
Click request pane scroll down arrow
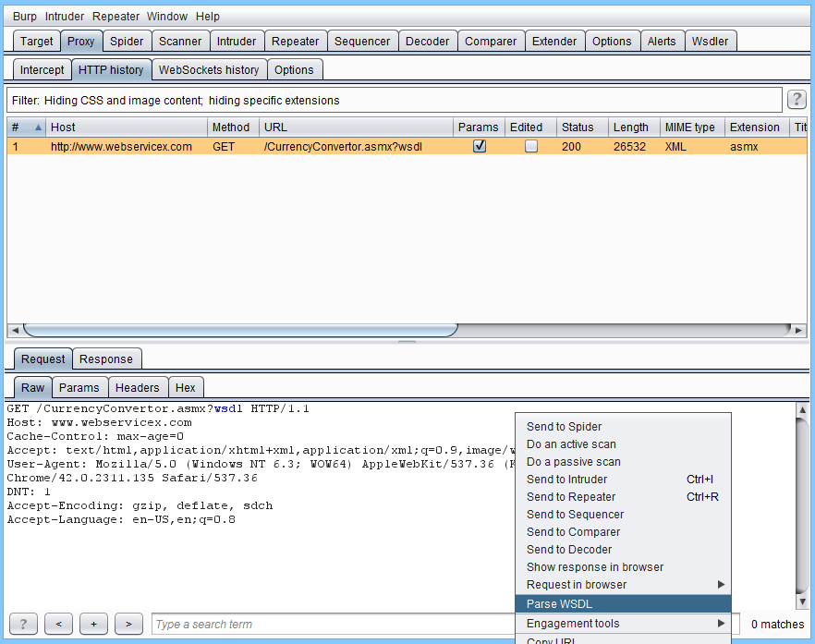click(802, 601)
